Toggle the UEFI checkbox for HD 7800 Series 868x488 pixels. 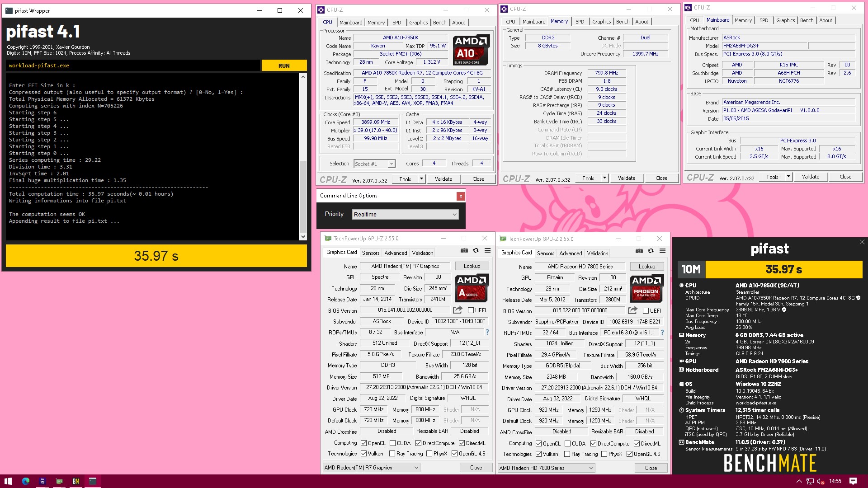[646, 311]
